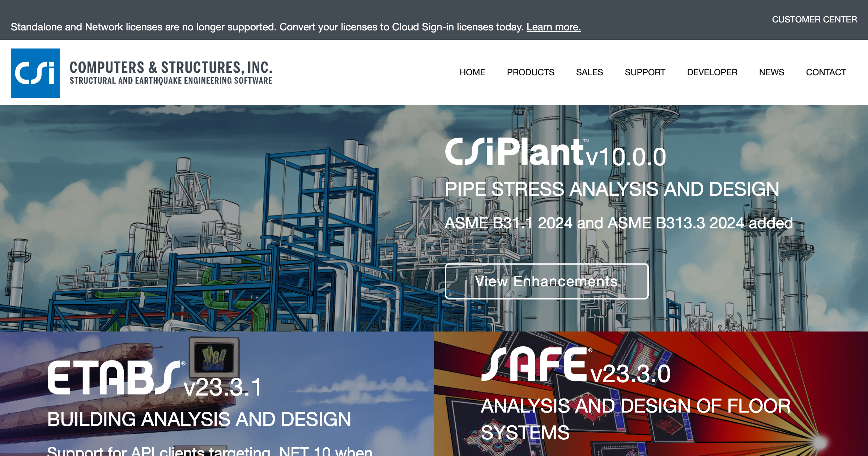Click the Standalone and Network licenses notice text

[x=267, y=27]
